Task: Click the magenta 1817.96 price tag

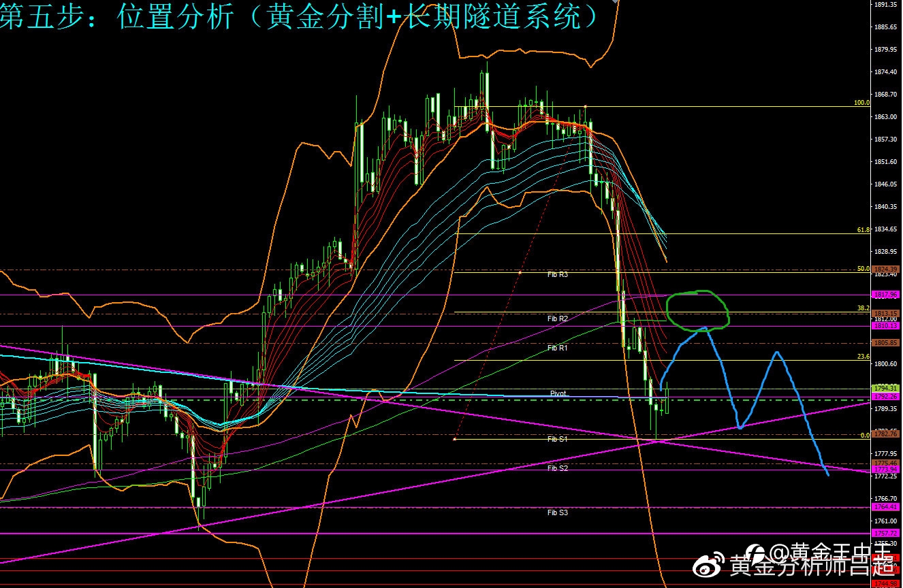Action: [885, 295]
